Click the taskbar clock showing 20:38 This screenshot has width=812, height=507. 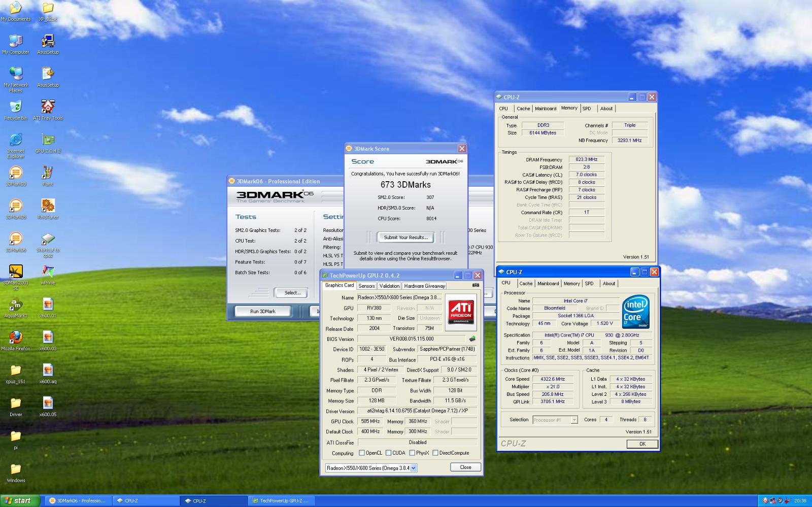coord(800,500)
